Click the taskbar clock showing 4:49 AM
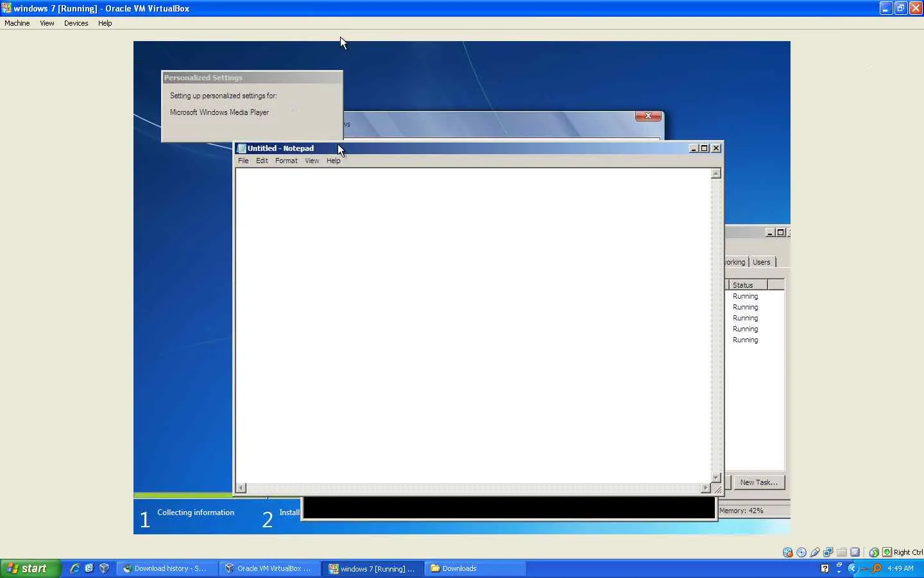Viewport: 924px width, 578px height. [x=900, y=568]
